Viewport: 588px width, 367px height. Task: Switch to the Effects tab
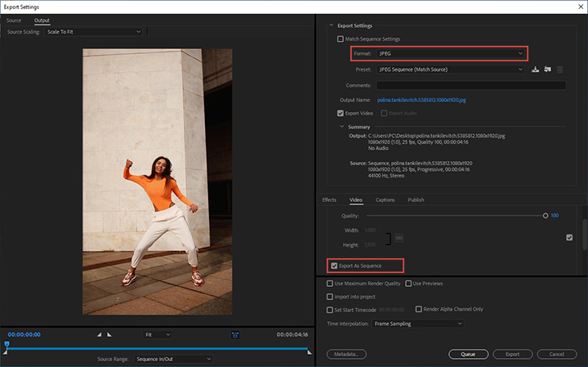[x=329, y=199]
